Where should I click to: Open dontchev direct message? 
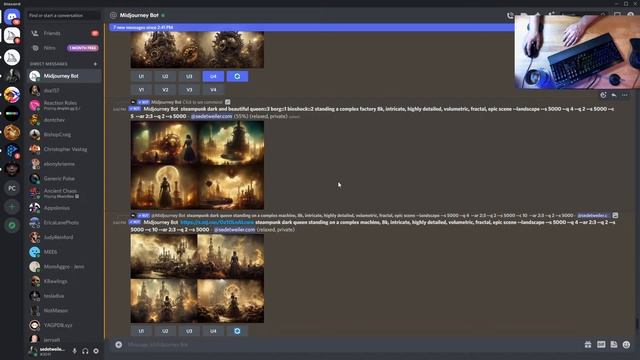click(64, 120)
